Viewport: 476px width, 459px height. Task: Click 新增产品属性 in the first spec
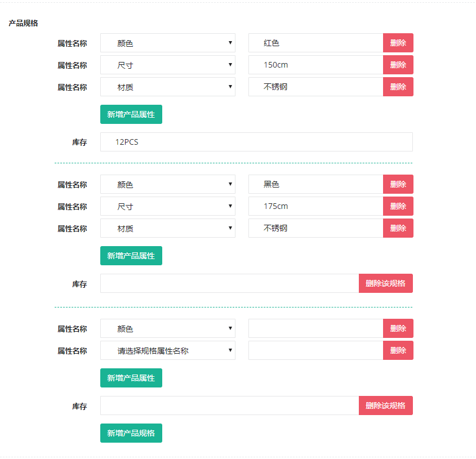pyautogui.click(x=131, y=114)
